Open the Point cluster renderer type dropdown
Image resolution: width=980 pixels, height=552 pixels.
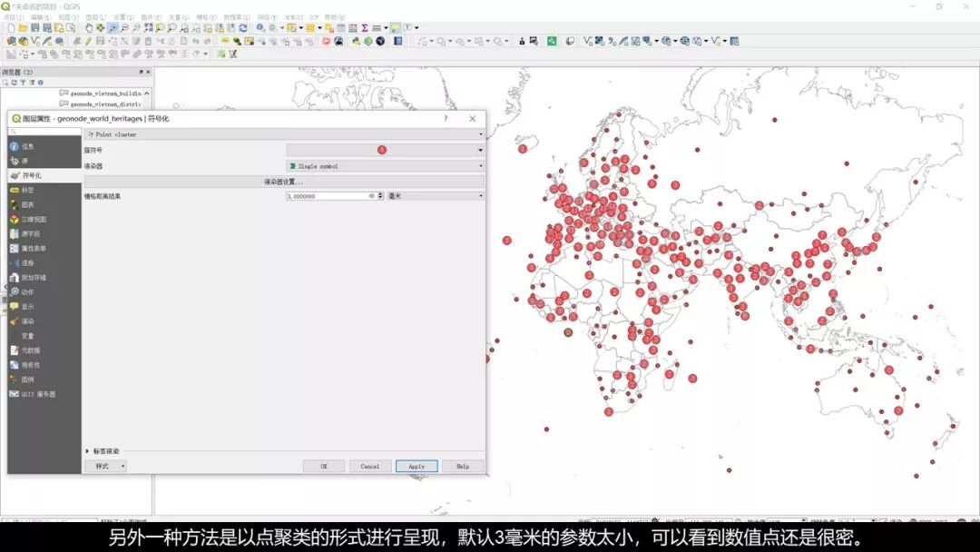[284, 134]
